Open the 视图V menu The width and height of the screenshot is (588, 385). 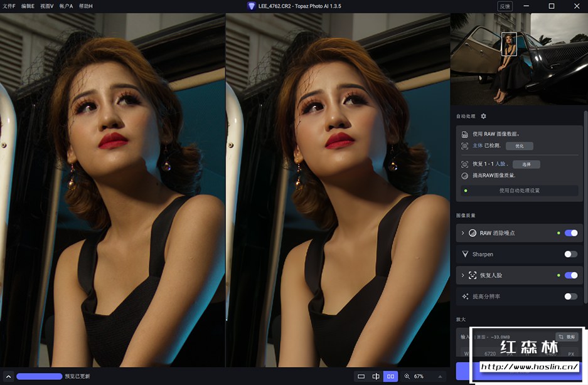tap(47, 6)
